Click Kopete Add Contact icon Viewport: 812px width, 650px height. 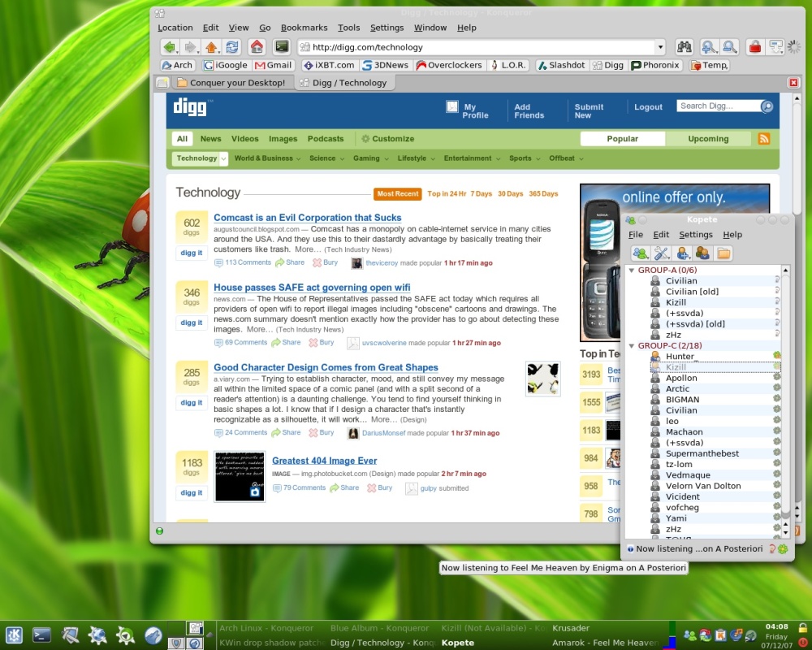pyautogui.click(x=683, y=253)
